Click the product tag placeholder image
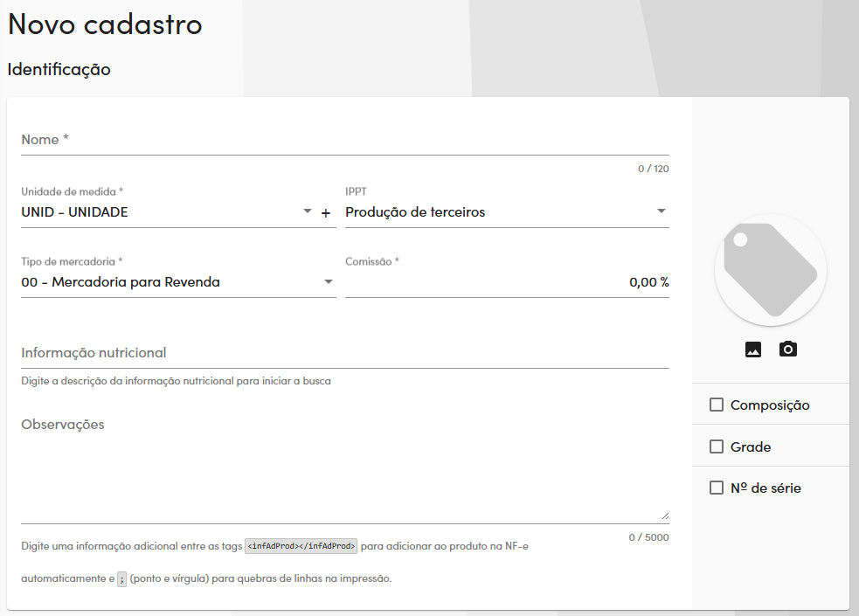Viewport: 859px width, 616px height. tap(770, 270)
